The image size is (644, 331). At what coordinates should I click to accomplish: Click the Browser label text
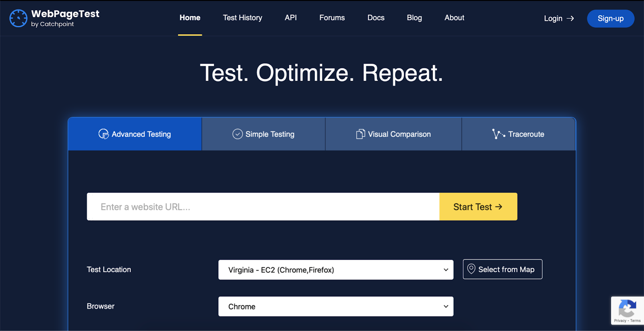101,306
